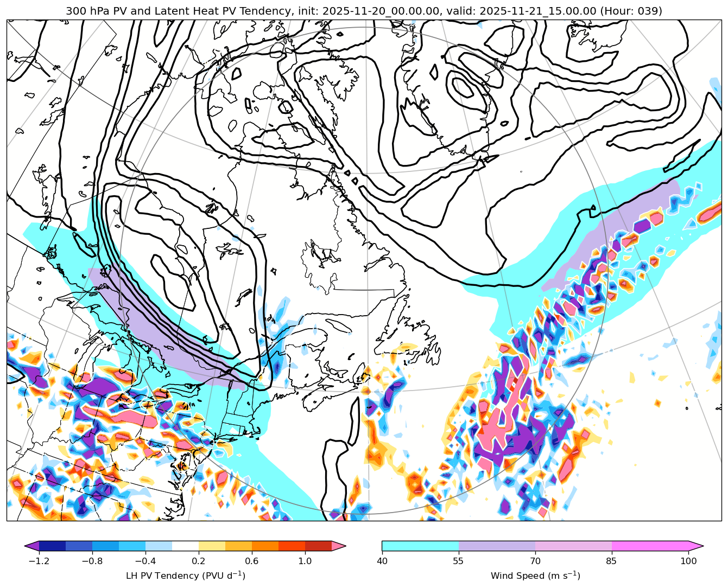Click the "Wind Speed (m s⁻¹)" label
This screenshot has height=588, width=728.
535,576
